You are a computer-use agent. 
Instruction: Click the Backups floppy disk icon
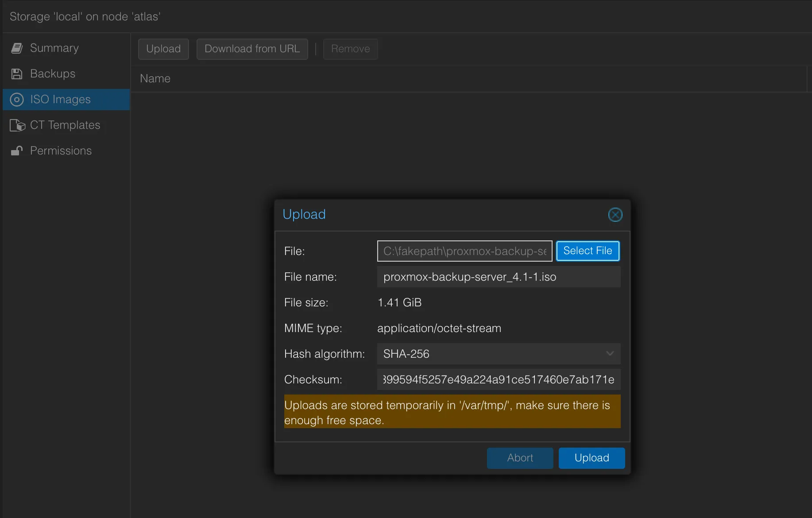17,74
